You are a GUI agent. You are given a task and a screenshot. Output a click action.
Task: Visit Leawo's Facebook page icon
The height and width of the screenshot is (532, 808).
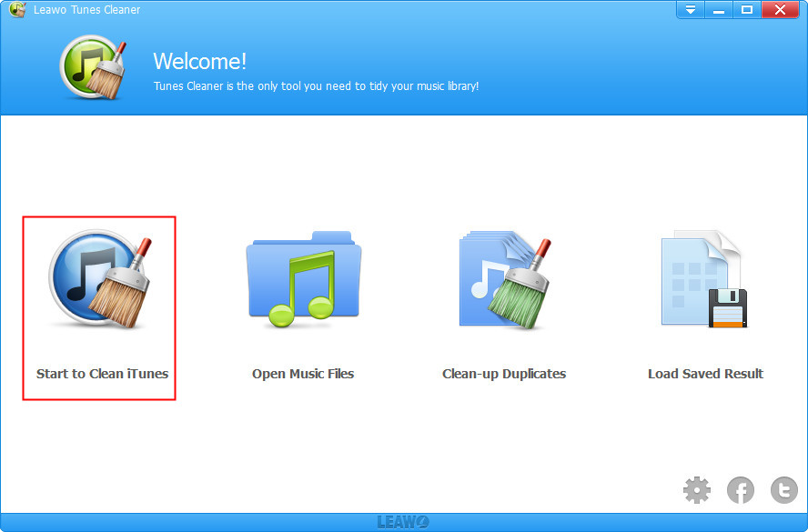(x=741, y=491)
